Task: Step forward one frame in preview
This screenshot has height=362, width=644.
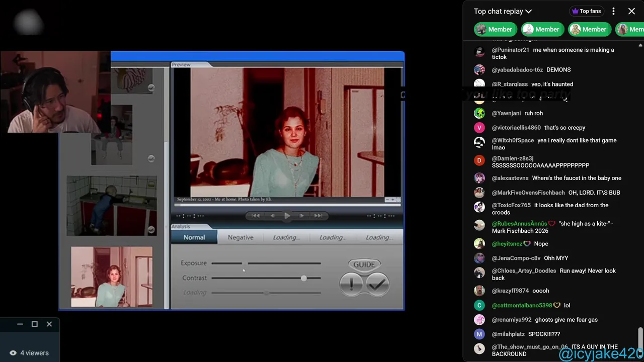Action: click(301, 216)
